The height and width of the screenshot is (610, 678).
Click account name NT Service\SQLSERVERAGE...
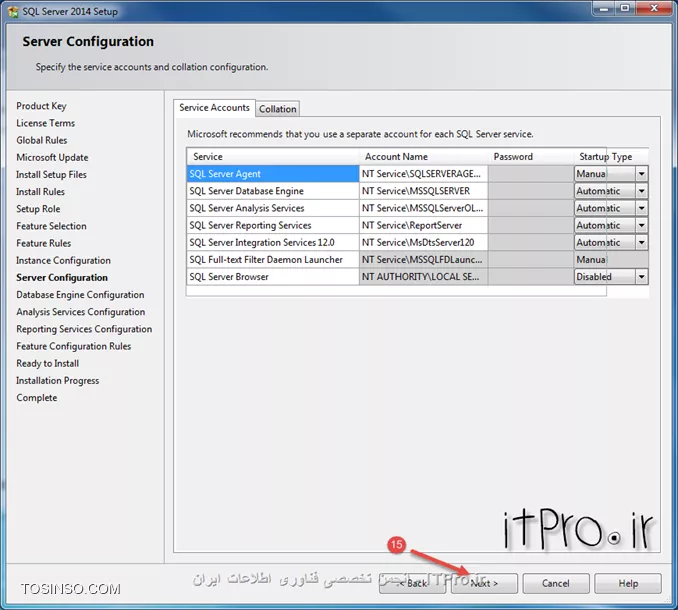pos(423,174)
